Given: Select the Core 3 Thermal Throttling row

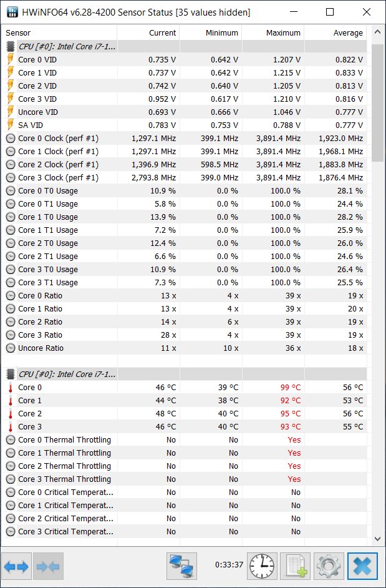Looking at the screenshot, I should coord(186,479).
